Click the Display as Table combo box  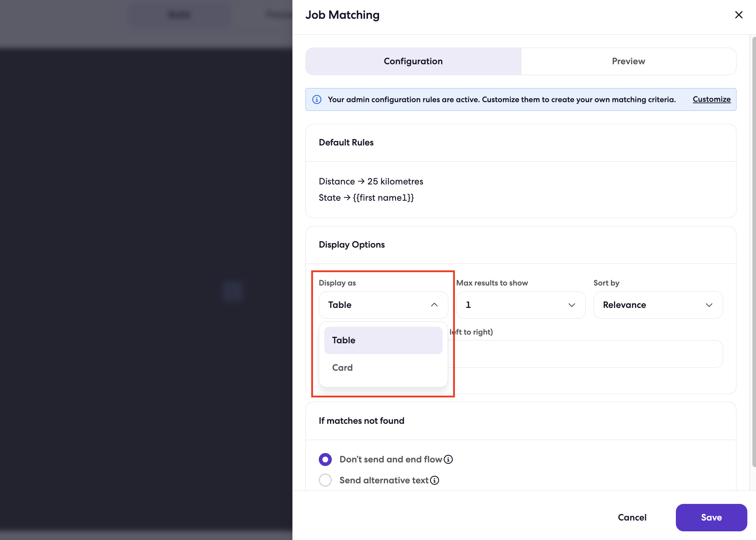[383, 305]
